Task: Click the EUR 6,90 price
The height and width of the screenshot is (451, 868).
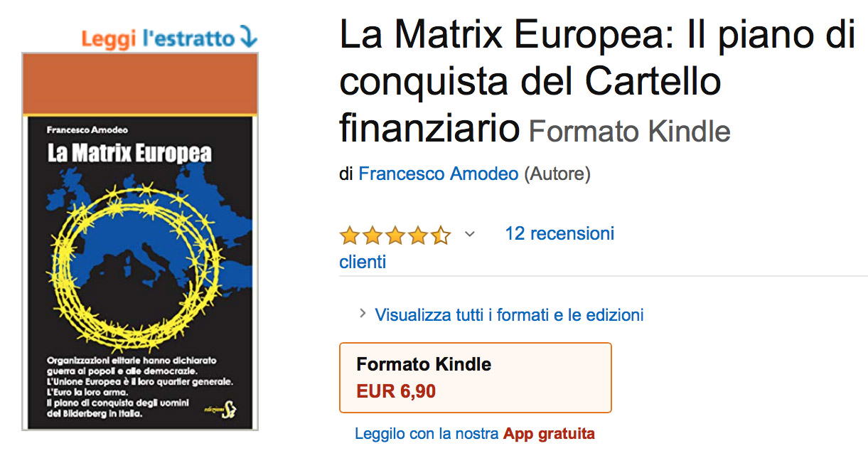Action: click(x=396, y=391)
